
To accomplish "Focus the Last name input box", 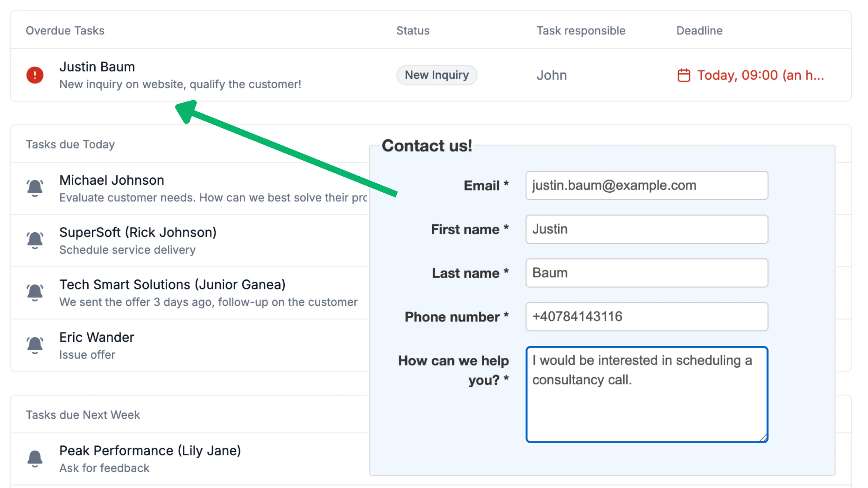I will tap(646, 273).
